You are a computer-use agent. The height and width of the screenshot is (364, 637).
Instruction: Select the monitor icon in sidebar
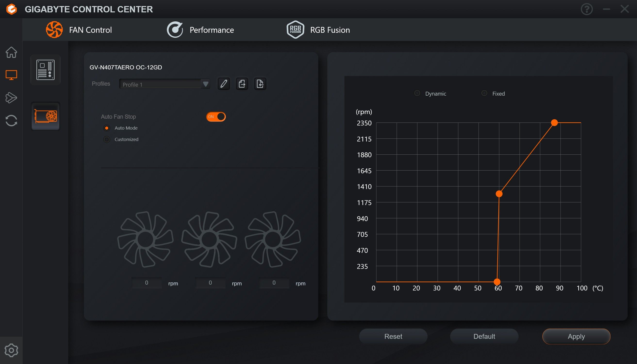pos(11,75)
